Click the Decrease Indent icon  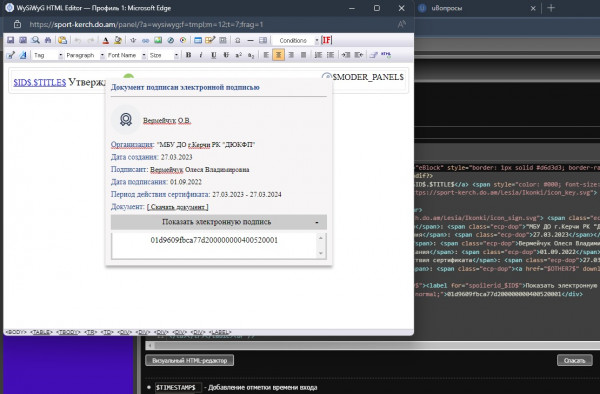[x=359, y=55]
